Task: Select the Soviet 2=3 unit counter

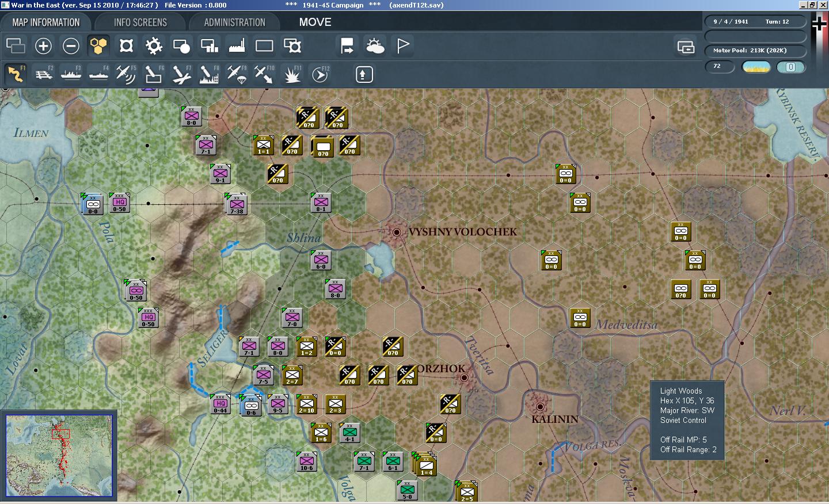Action: (x=336, y=404)
